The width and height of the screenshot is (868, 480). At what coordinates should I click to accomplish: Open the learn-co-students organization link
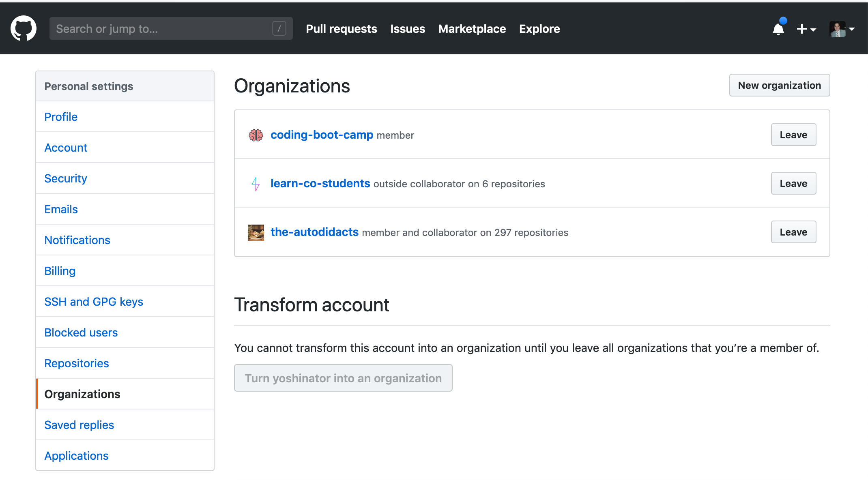click(x=320, y=183)
